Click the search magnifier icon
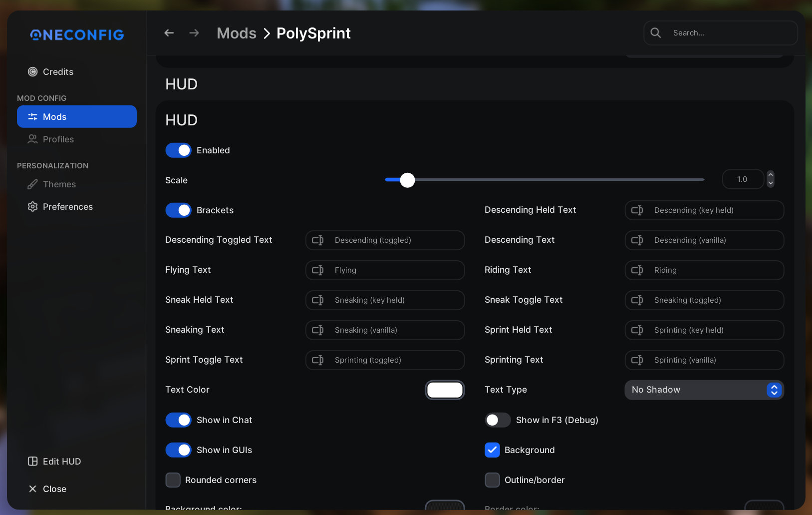 (656, 33)
